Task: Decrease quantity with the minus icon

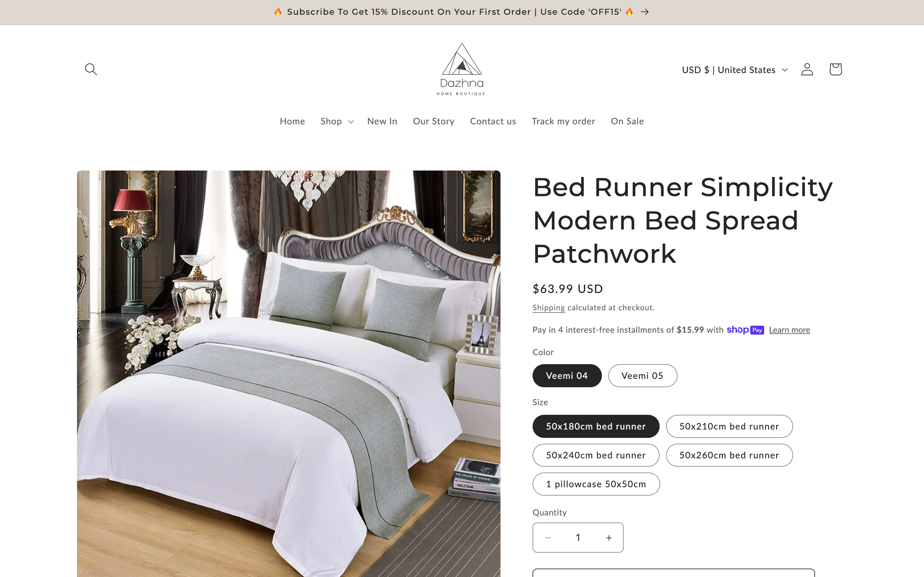Action: (548, 537)
